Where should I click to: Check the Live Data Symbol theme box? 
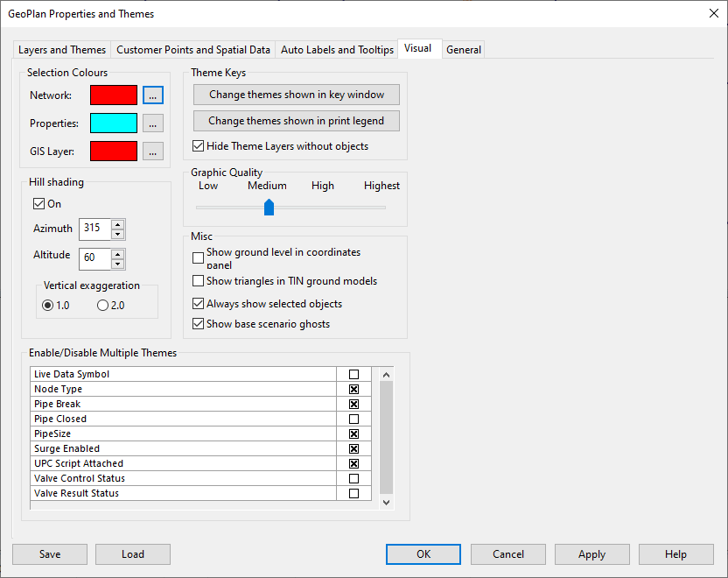point(353,374)
